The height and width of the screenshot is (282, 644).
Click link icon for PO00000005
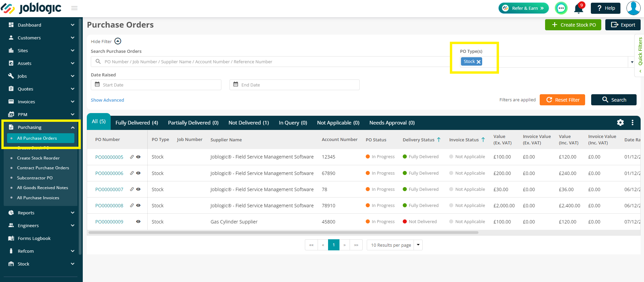132,157
